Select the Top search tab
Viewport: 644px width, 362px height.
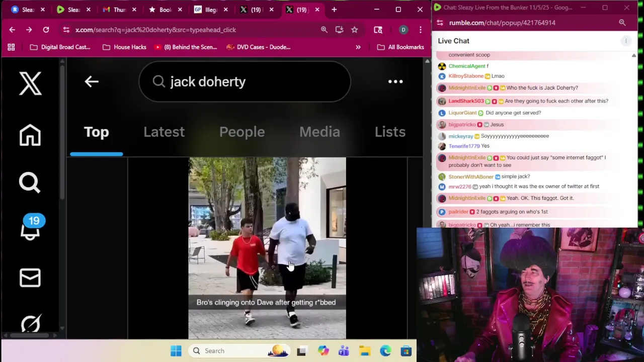(96, 132)
